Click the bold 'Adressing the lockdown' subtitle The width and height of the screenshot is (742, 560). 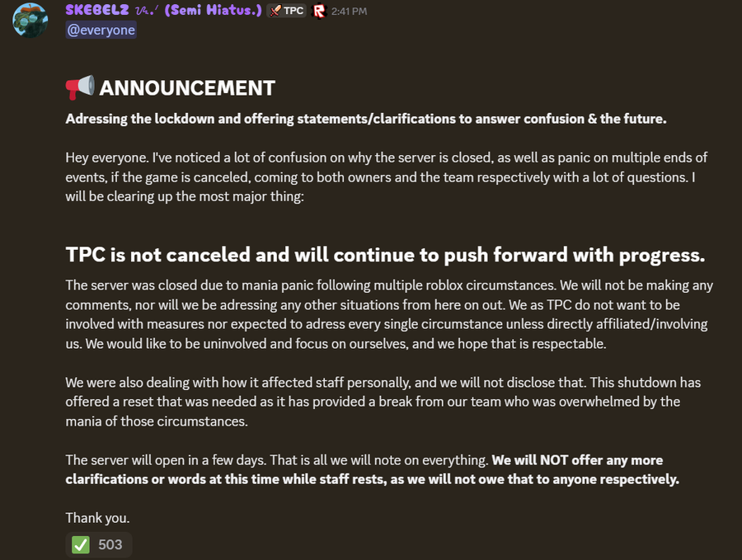click(365, 119)
